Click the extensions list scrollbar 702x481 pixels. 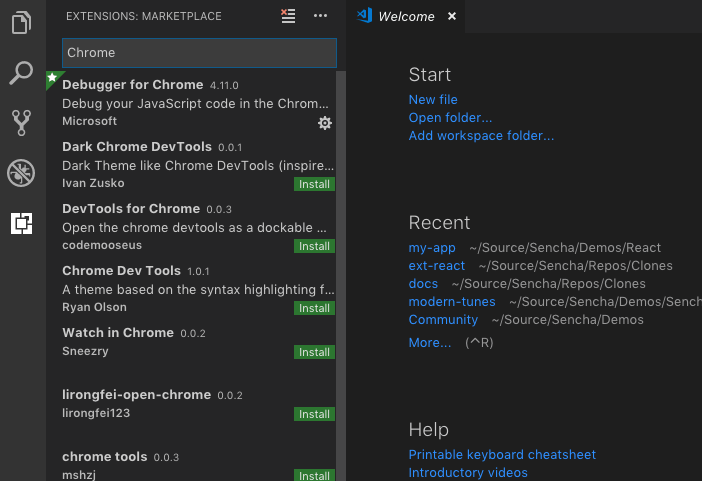(x=341, y=275)
